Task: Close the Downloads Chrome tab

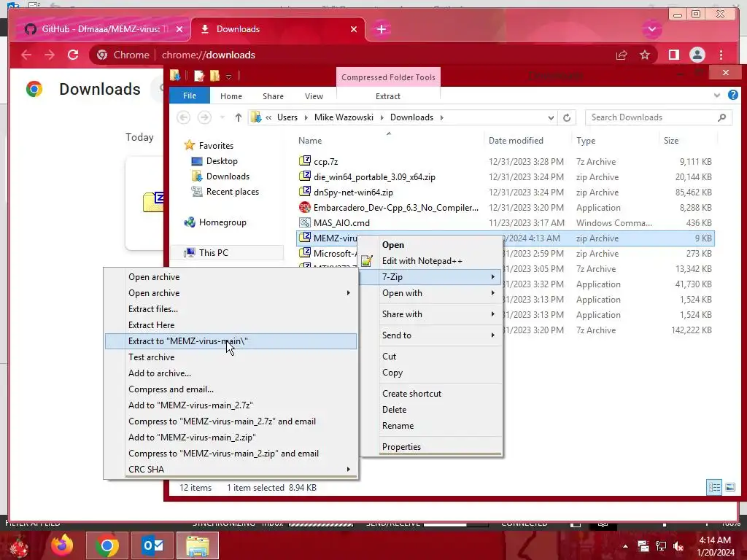Action: 354,29
